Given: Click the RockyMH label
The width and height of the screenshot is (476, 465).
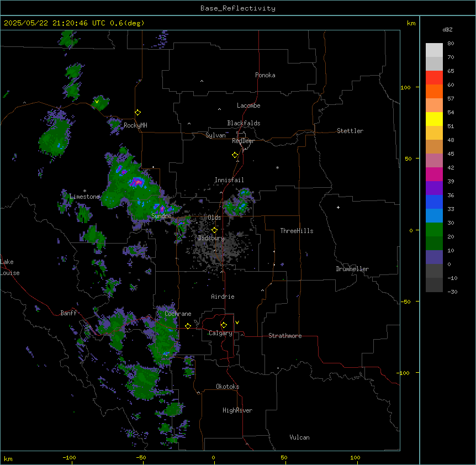Looking at the screenshot, I should point(135,125).
